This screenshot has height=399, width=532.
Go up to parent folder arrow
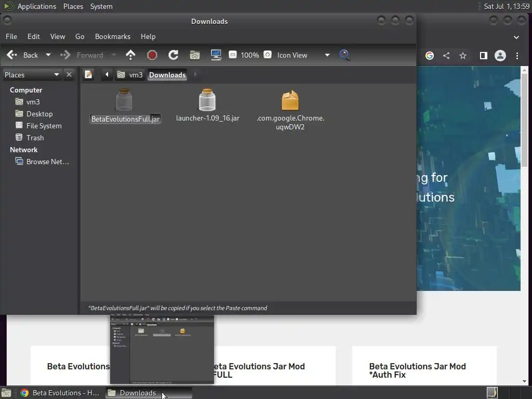[130, 55]
